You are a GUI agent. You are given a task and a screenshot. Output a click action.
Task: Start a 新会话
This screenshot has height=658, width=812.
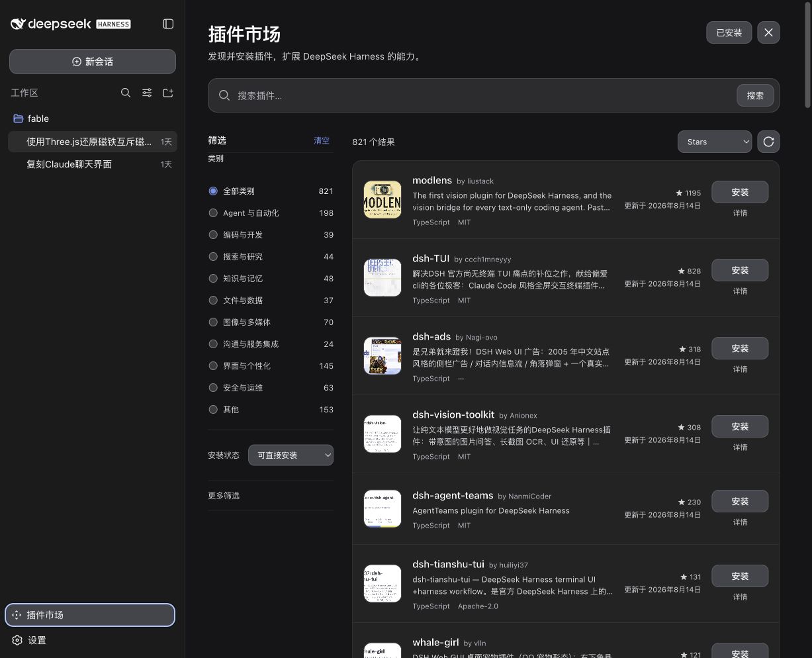pos(93,62)
